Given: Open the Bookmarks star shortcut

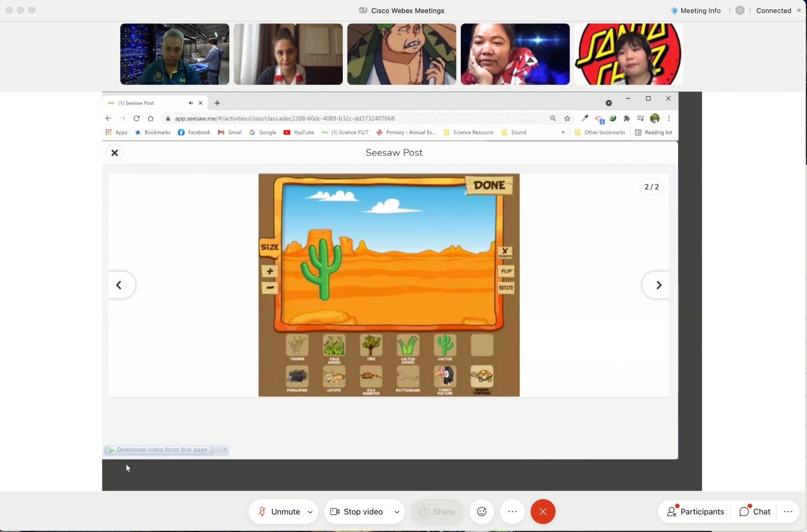Looking at the screenshot, I should (152, 132).
